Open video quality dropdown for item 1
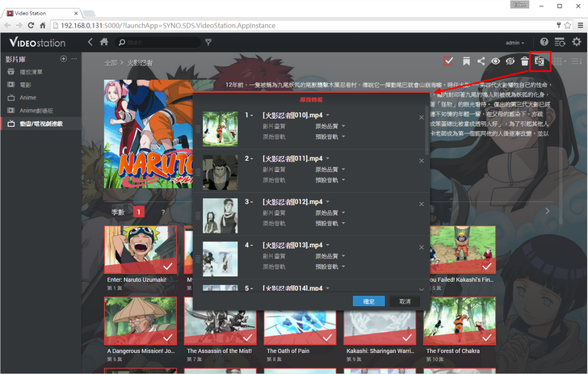The height and width of the screenshot is (374, 588). [x=330, y=126]
